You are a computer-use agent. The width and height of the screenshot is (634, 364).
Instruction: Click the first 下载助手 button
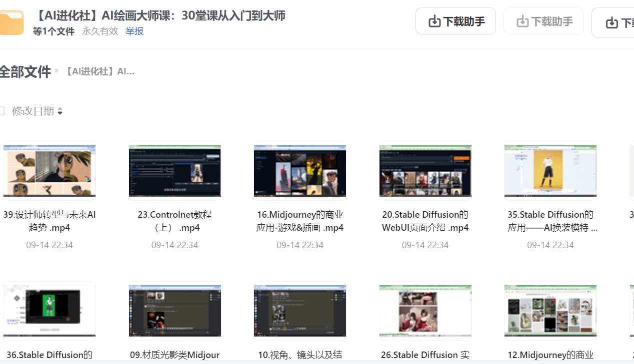tap(455, 20)
